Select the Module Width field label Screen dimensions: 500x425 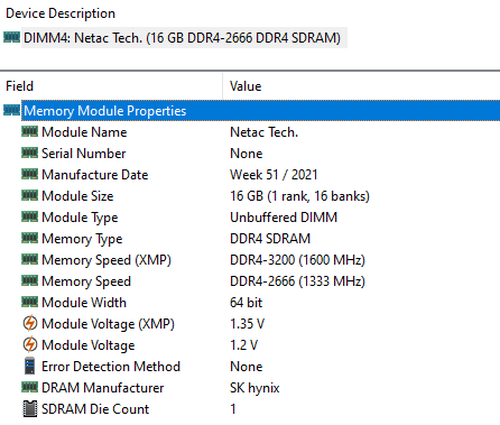[84, 303]
